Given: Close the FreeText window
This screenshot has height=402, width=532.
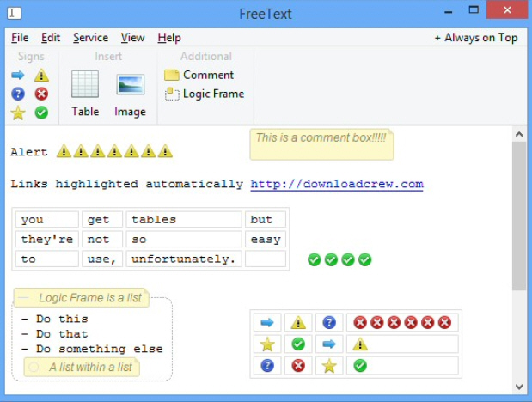Looking at the screenshot, I should tap(507, 9).
